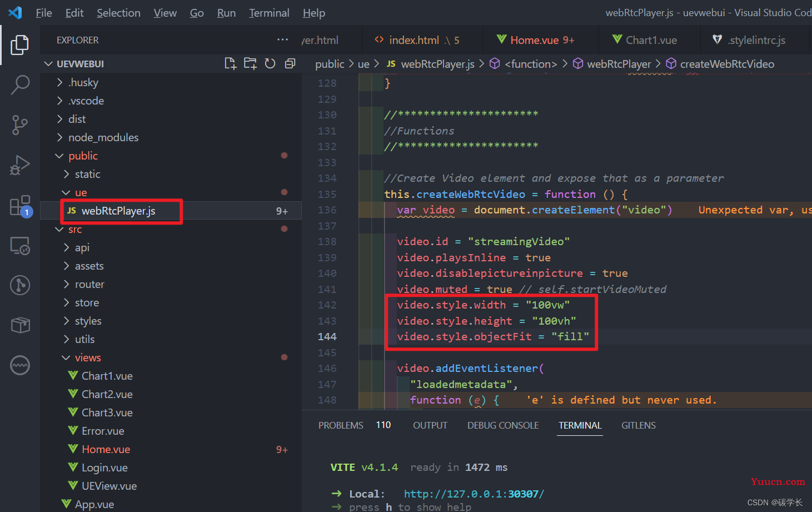812x512 pixels.
Task: Click the Vue icon on Home.vue tab
Action: coord(501,39)
